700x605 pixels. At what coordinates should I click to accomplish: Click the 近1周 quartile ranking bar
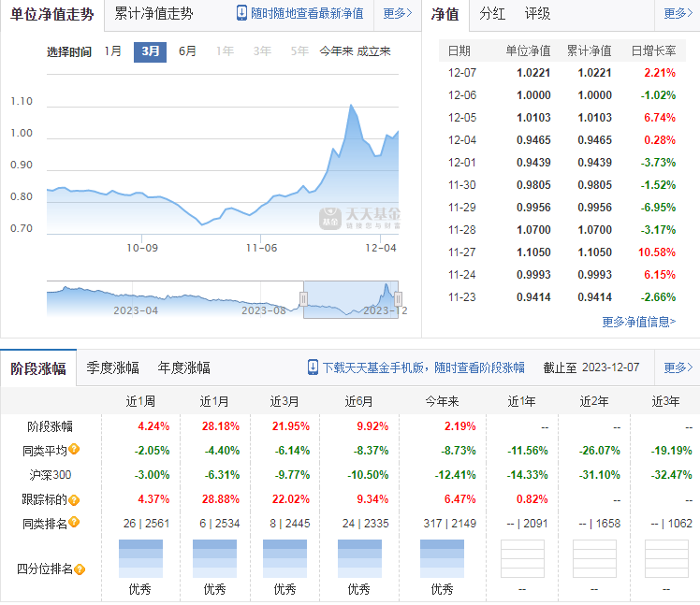[x=140, y=558]
